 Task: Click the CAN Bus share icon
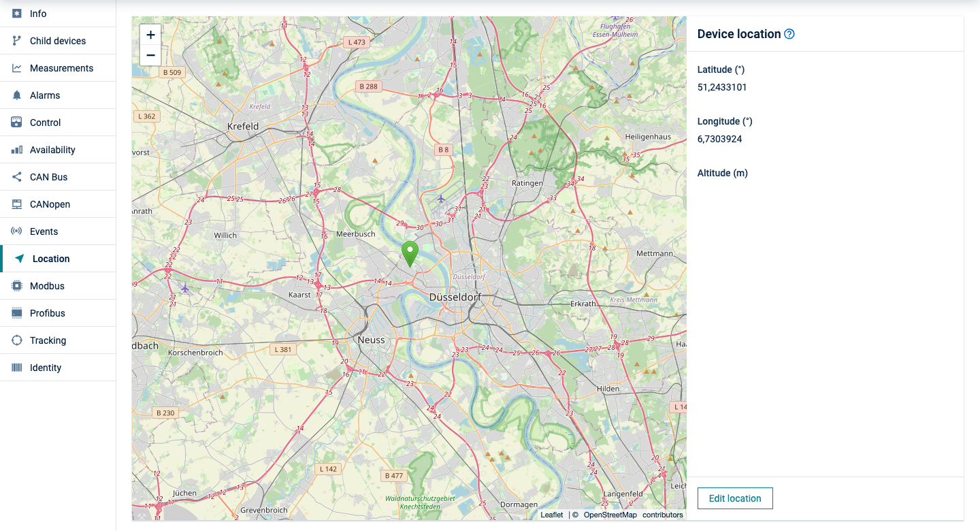[17, 177]
